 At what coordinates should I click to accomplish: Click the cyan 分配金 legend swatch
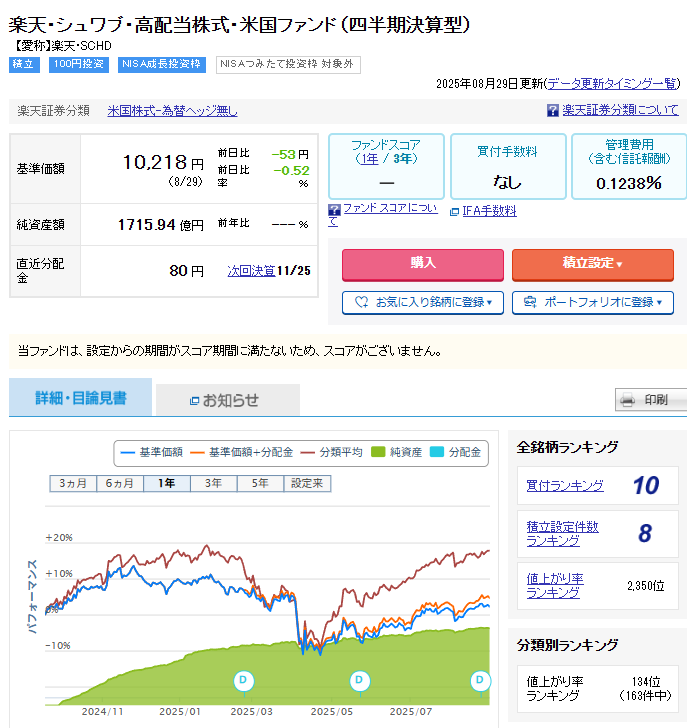click(x=437, y=452)
